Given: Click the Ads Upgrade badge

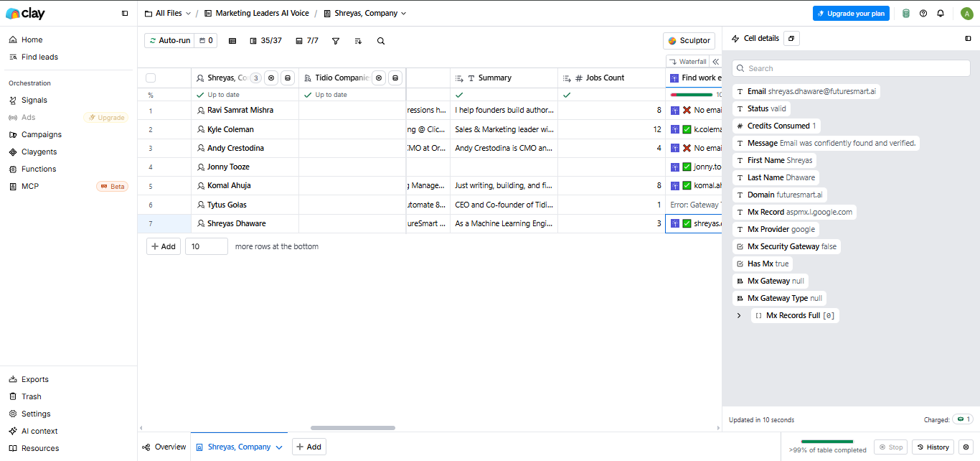Looking at the screenshot, I should [106, 117].
